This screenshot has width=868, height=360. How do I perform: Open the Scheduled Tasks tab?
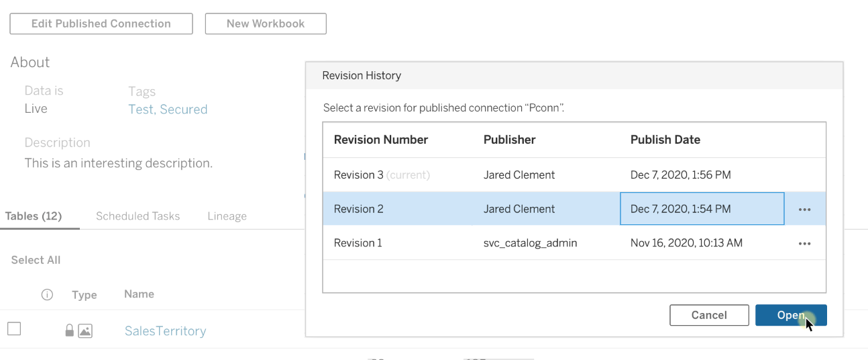138,216
